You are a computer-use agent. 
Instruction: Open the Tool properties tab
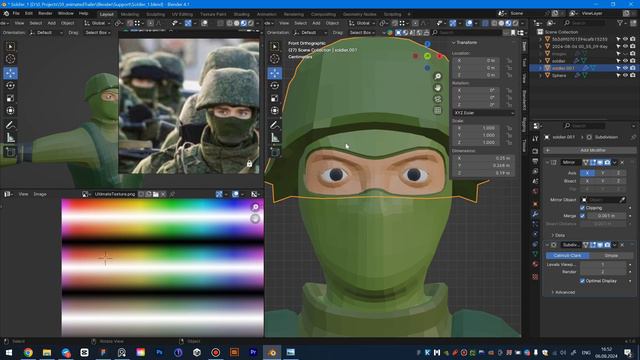pos(535,139)
